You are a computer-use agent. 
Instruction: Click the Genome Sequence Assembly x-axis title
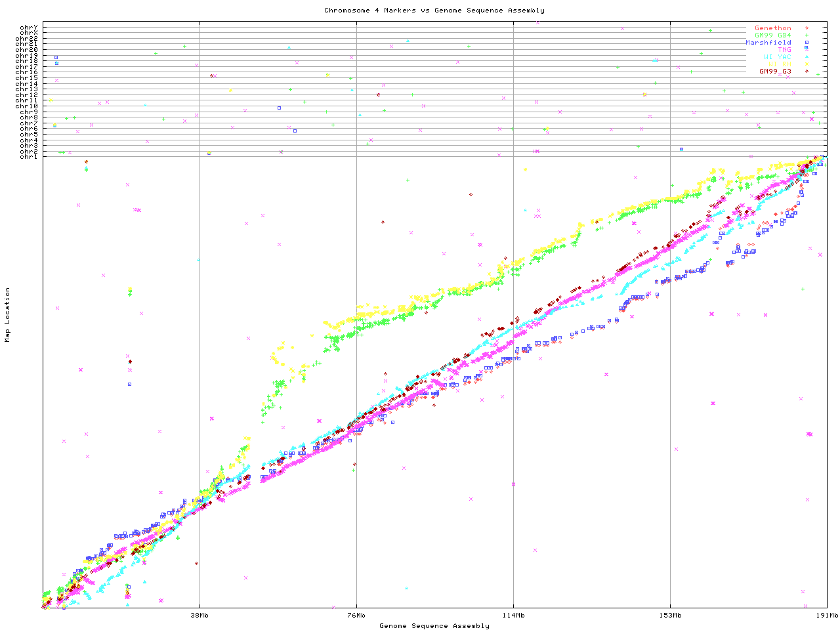(434, 625)
